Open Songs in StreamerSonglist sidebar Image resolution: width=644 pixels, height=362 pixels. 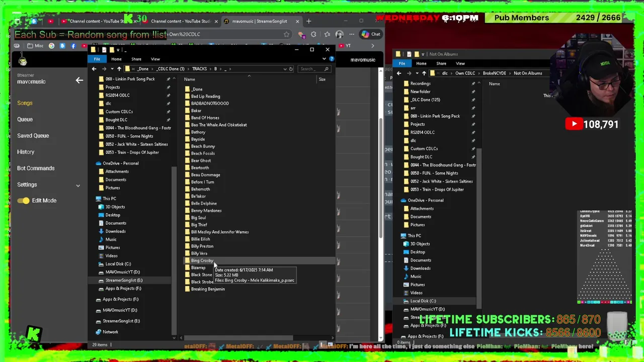[25, 103]
